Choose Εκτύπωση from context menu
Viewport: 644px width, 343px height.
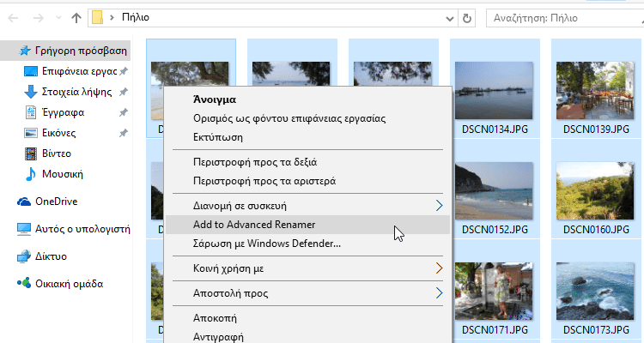pos(307,137)
